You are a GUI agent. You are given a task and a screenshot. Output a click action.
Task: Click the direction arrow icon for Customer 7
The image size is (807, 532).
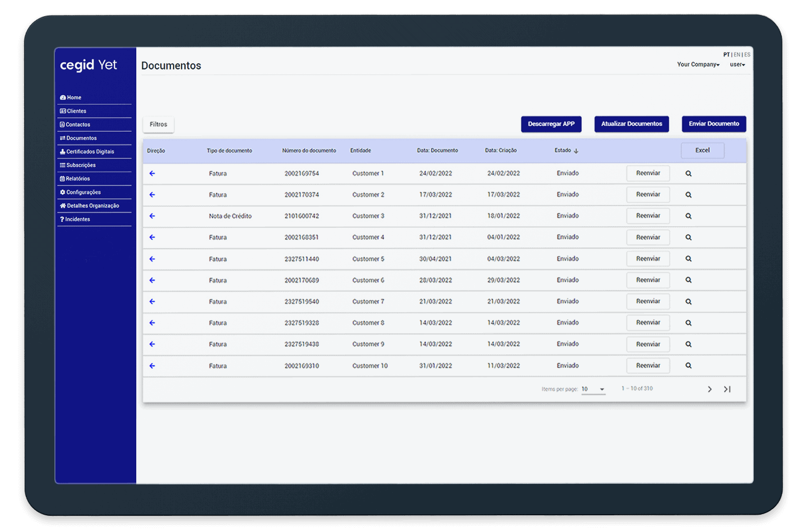[x=152, y=302]
